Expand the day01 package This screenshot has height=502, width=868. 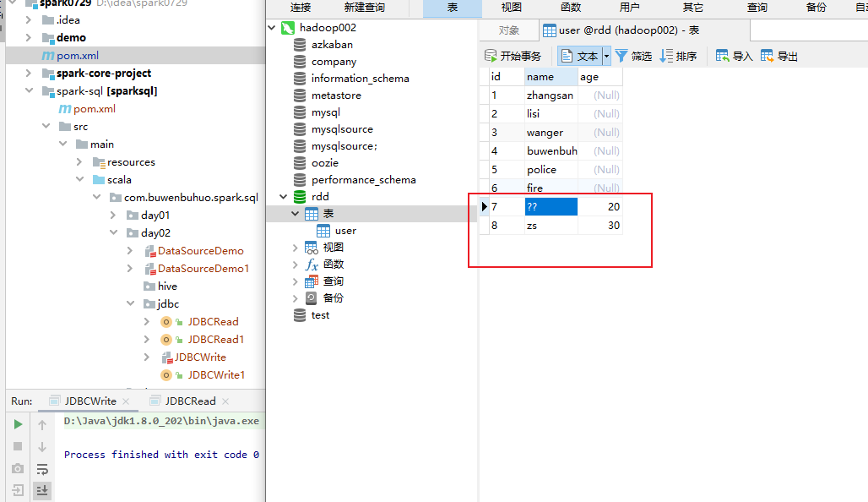point(113,215)
